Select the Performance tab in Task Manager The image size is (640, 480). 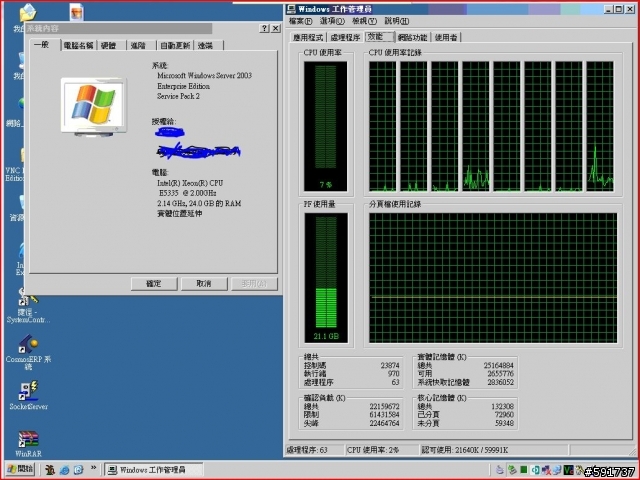pos(379,37)
